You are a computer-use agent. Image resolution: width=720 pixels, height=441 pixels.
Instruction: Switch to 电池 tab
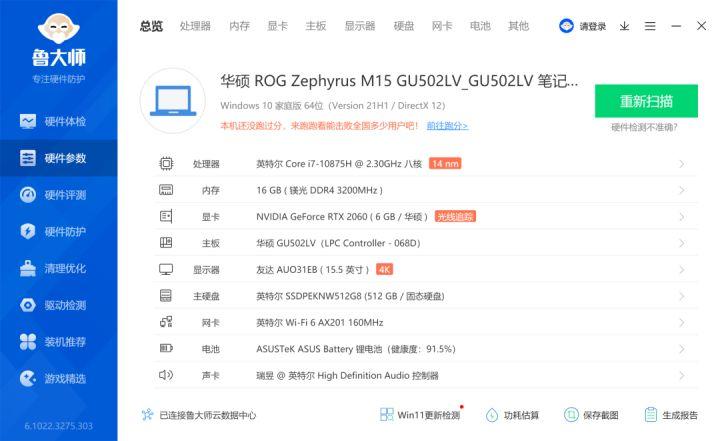[480, 26]
